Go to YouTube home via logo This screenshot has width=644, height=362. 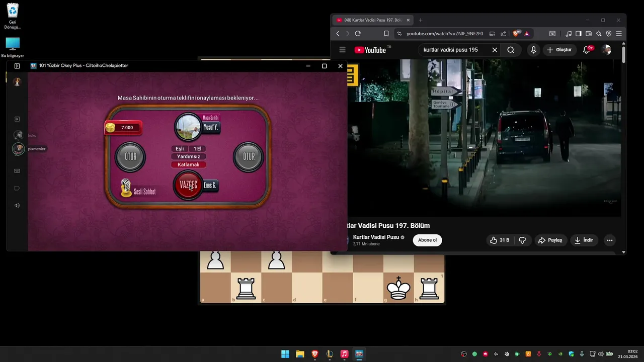[x=370, y=50]
